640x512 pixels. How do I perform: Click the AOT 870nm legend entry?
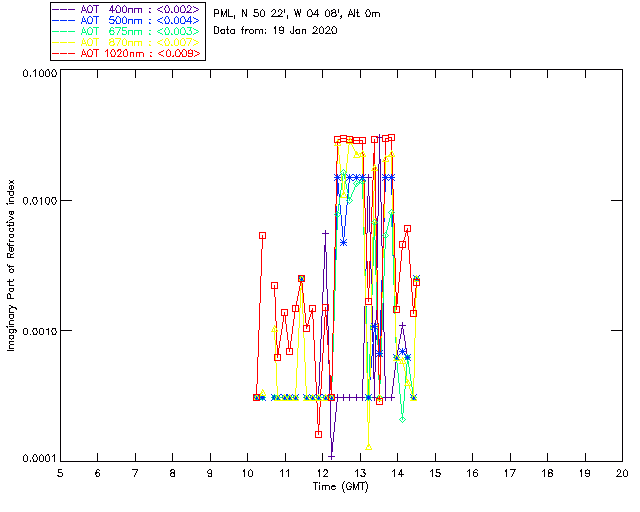point(127,42)
